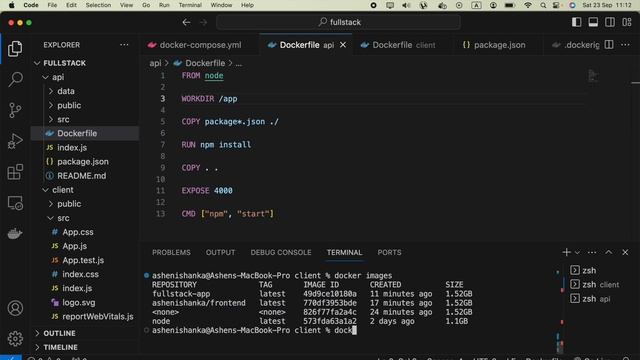The width and height of the screenshot is (640, 360).
Task: Open Source Control view
Action: [x=15, y=110]
